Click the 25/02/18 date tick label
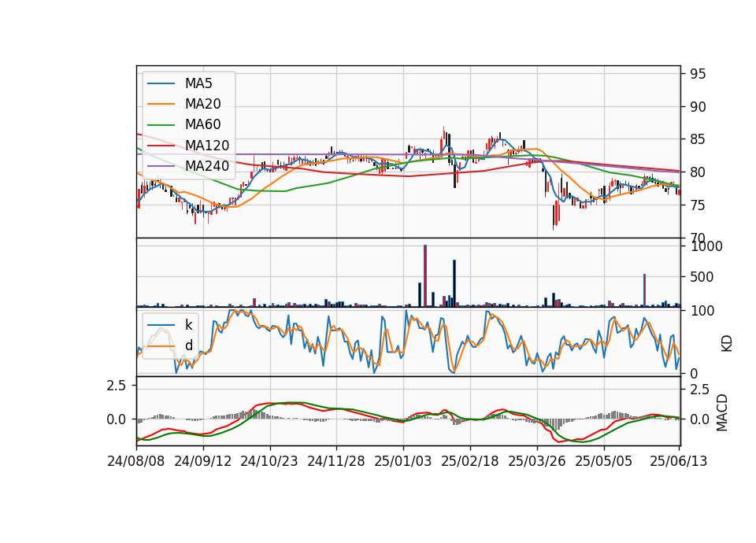 469,461
